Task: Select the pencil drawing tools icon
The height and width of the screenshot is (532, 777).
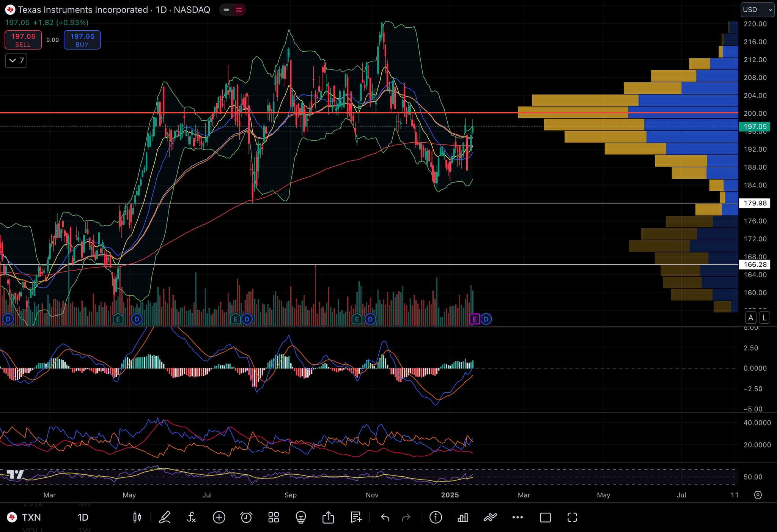Action: pyautogui.click(x=164, y=517)
